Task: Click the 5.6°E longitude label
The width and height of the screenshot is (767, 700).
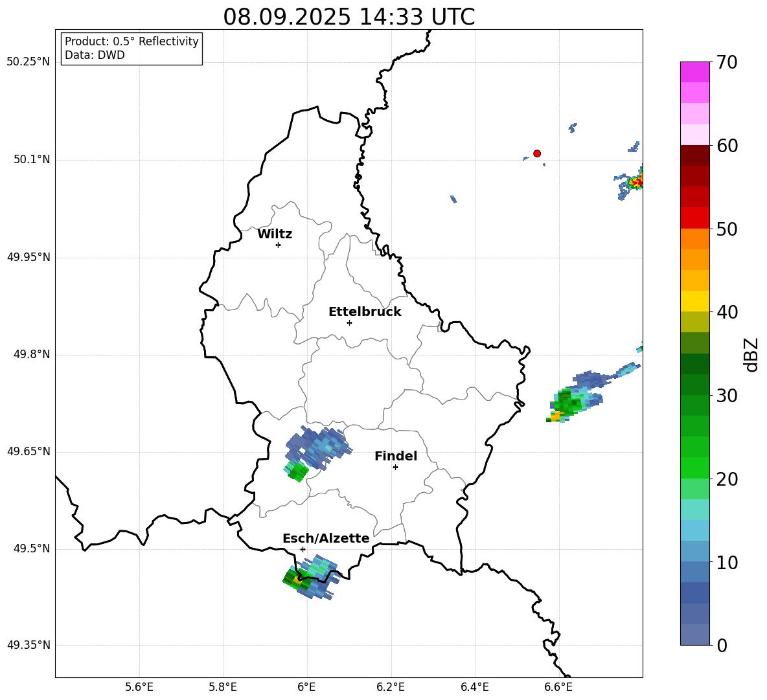Action: pos(139,688)
